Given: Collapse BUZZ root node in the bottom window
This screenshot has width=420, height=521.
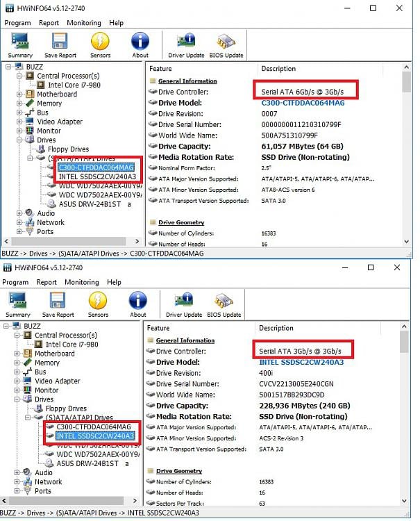Looking at the screenshot, I should 6,326.
